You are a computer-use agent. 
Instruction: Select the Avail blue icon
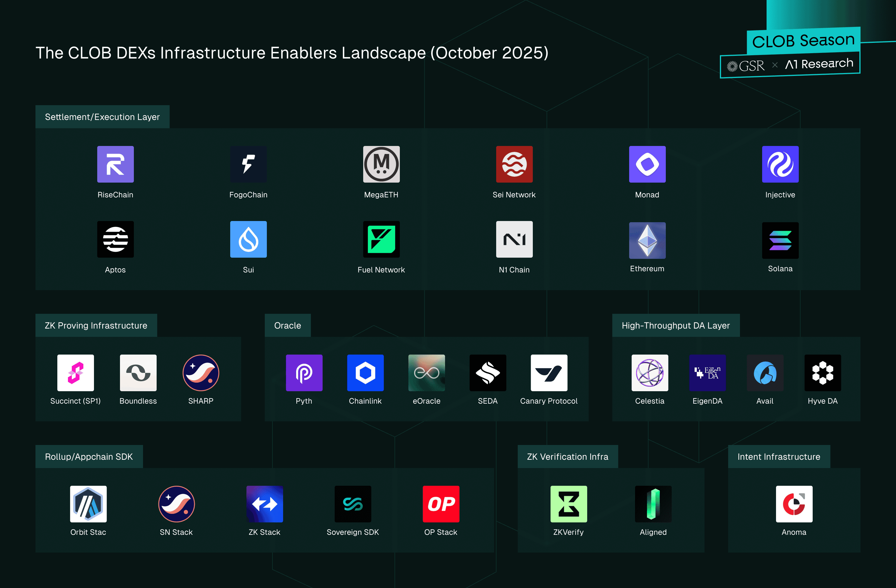[x=765, y=373]
